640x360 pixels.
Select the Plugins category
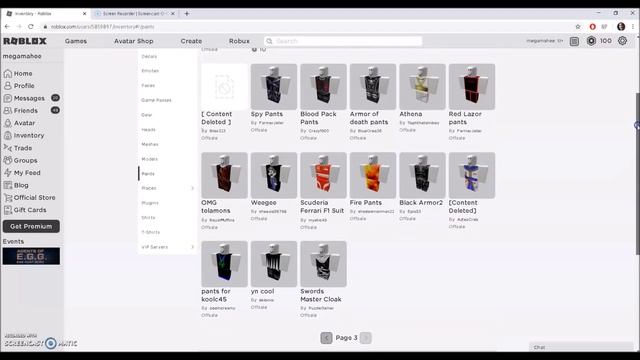150,203
